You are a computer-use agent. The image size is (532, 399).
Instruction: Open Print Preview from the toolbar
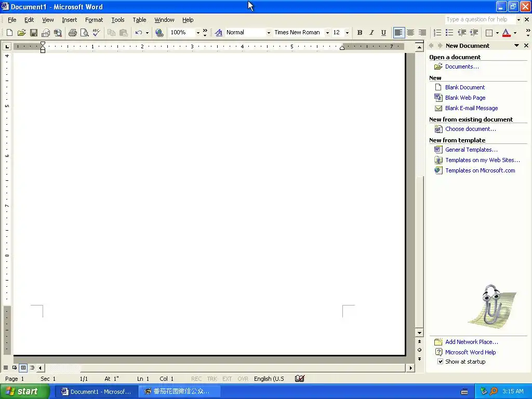pyautogui.click(x=84, y=33)
